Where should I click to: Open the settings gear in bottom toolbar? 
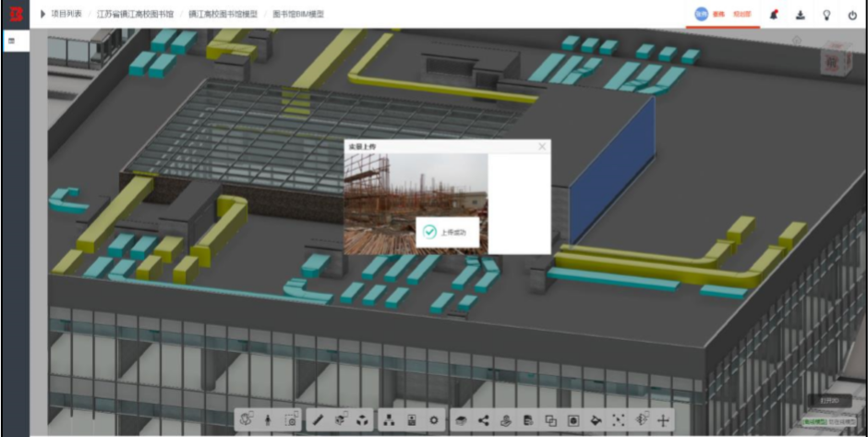(433, 420)
